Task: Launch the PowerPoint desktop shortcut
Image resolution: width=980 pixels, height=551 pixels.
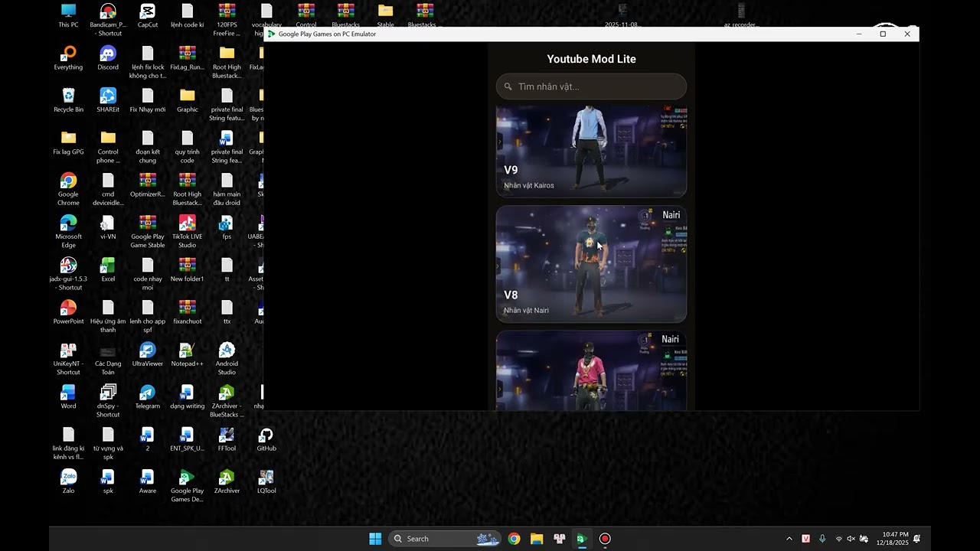Action: [x=68, y=311]
